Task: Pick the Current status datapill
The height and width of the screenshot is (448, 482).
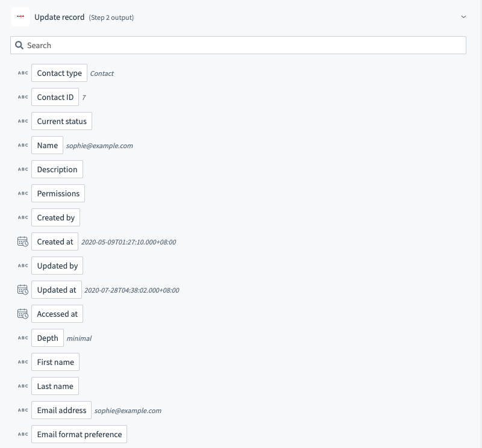Action: pyautogui.click(x=61, y=121)
